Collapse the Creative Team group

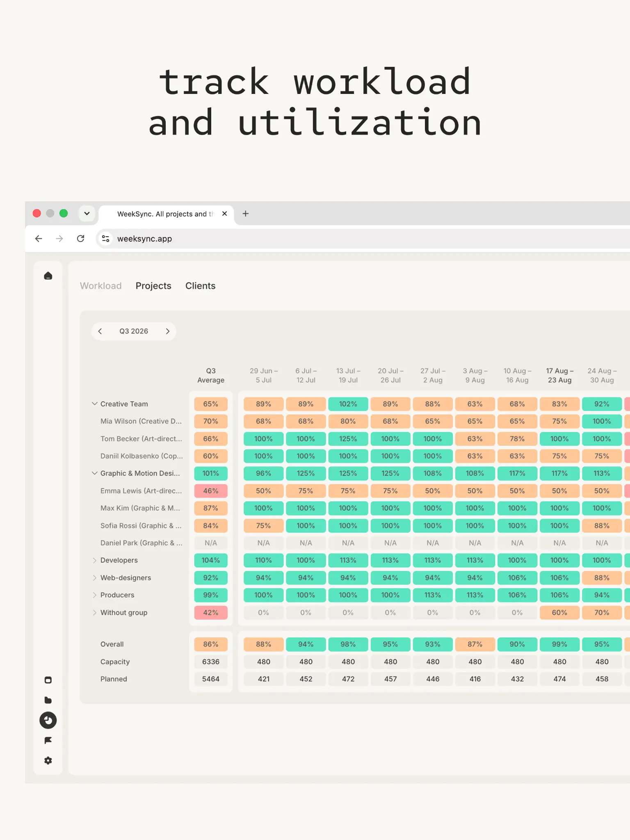[x=95, y=404]
